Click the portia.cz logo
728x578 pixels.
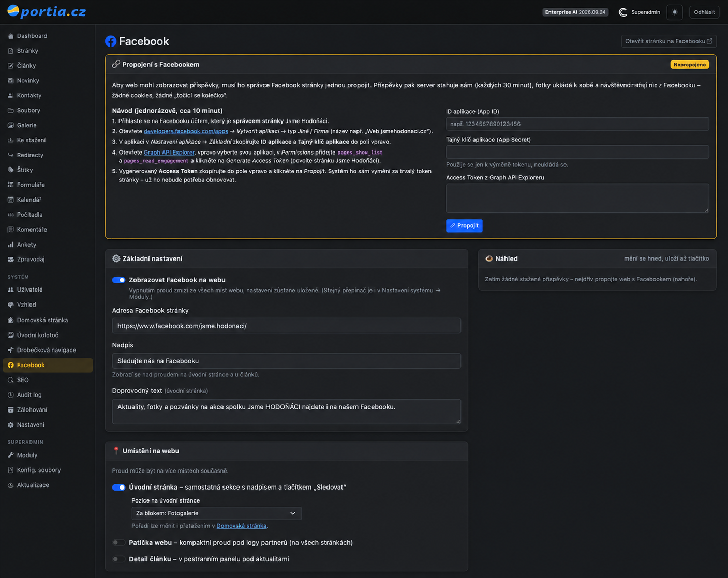pos(47,11)
